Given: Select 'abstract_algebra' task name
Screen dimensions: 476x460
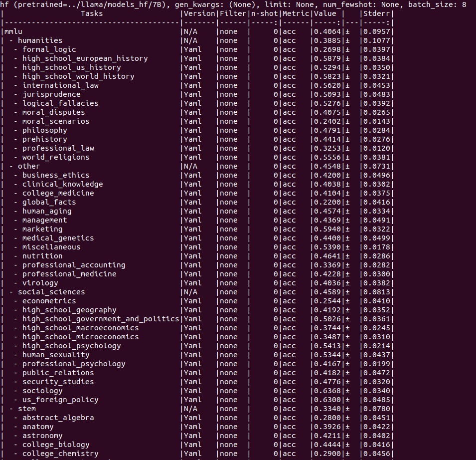Looking at the screenshot, I should coord(58,418).
